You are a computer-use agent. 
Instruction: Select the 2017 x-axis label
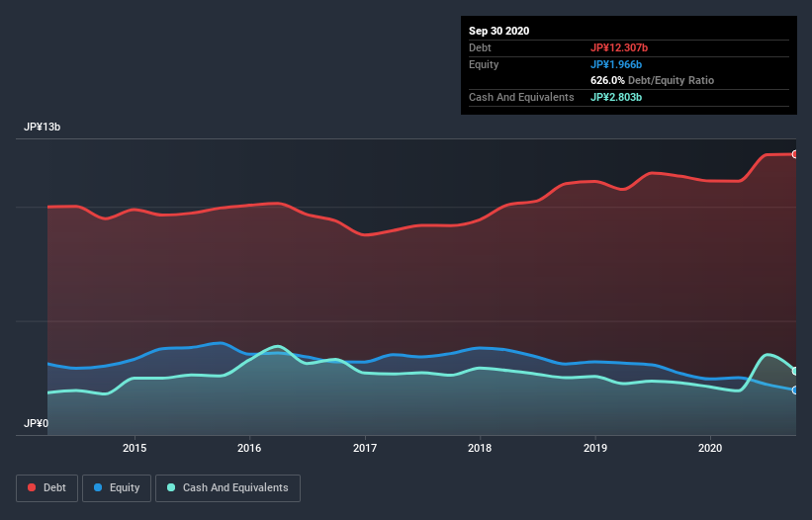coord(365,448)
